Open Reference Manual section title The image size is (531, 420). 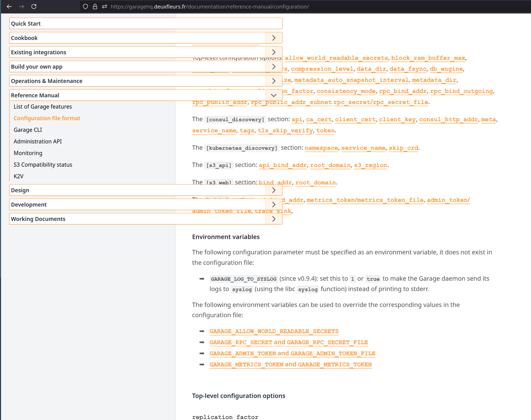click(137, 95)
